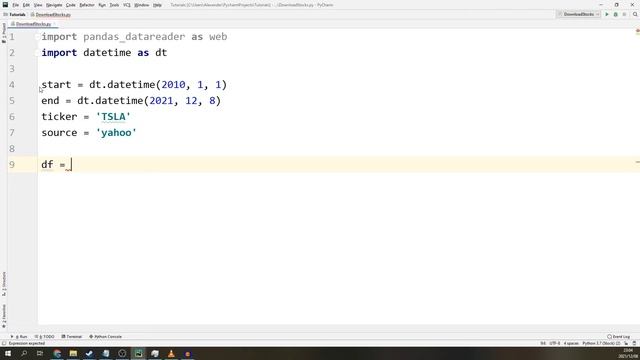Open the Tools menu

click(x=115, y=5)
